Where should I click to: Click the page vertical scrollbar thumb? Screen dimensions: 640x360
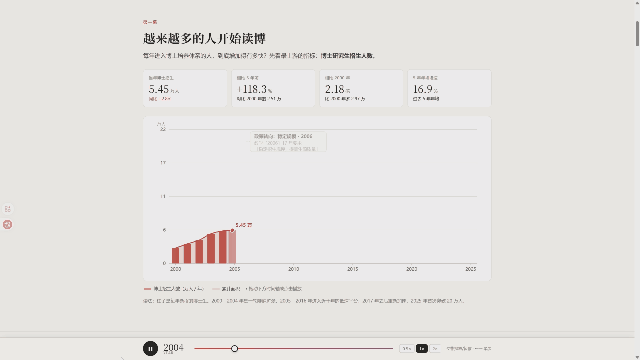tap(637, 33)
